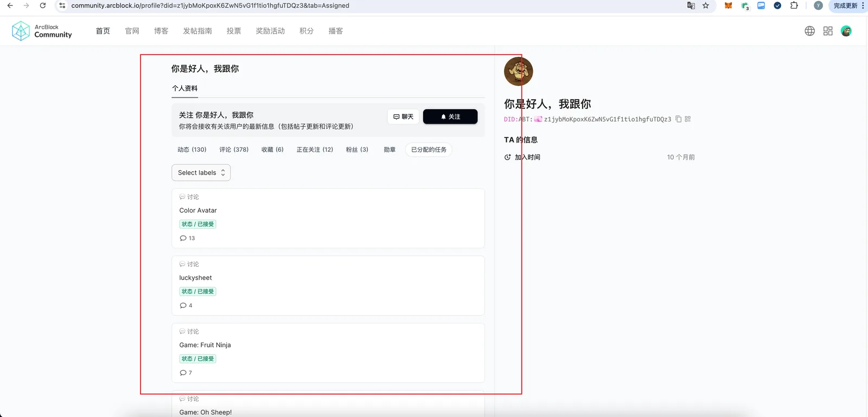Click 状态 / 已接受 label on Color Avatar

click(x=198, y=224)
